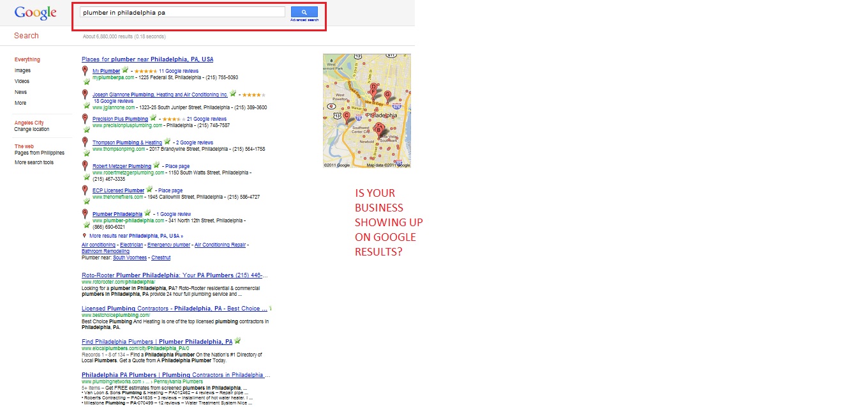Open the My Plumber listing
The width and height of the screenshot is (868, 407).
click(106, 71)
